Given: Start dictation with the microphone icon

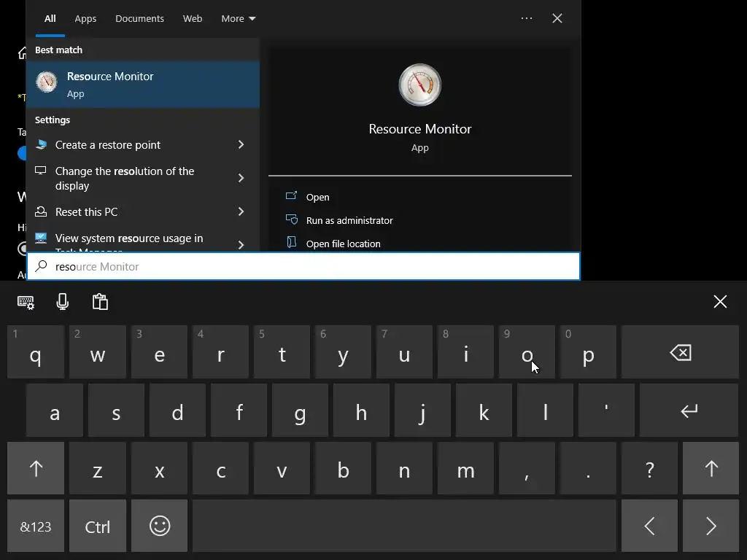Looking at the screenshot, I should [x=63, y=302].
